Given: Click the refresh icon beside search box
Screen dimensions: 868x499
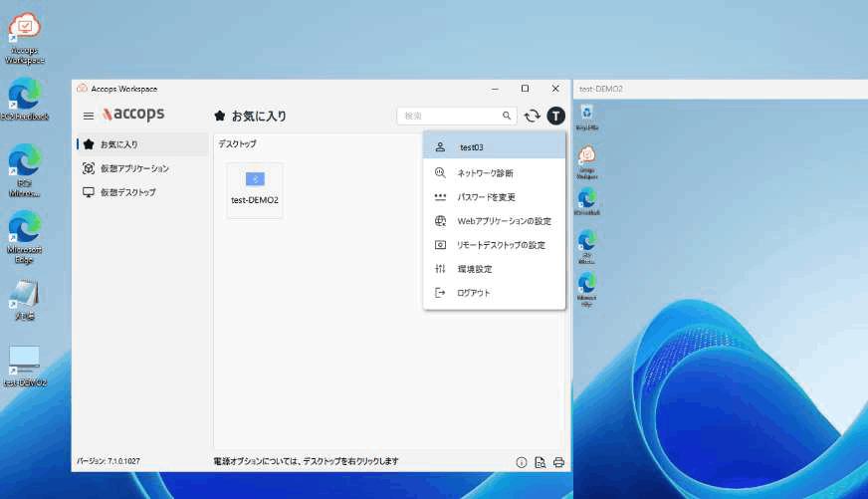Looking at the screenshot, I should click(x=533, y=117).
